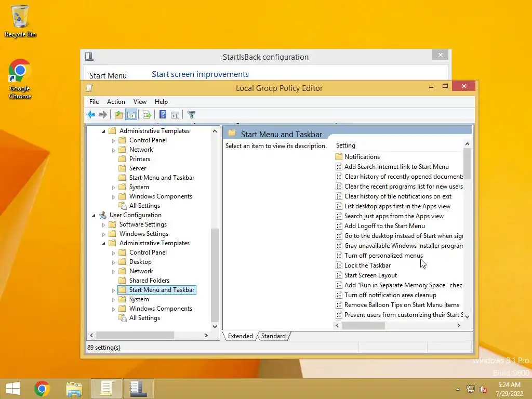
Task: Show hidden tray icons arrow
Action: pos(458,389)
